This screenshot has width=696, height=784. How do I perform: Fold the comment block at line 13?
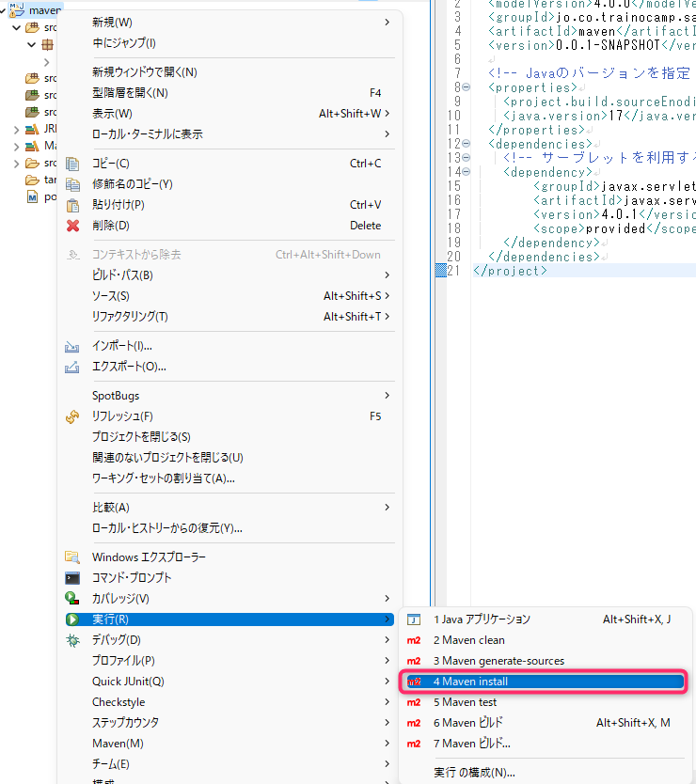click(x=467, y=158)
